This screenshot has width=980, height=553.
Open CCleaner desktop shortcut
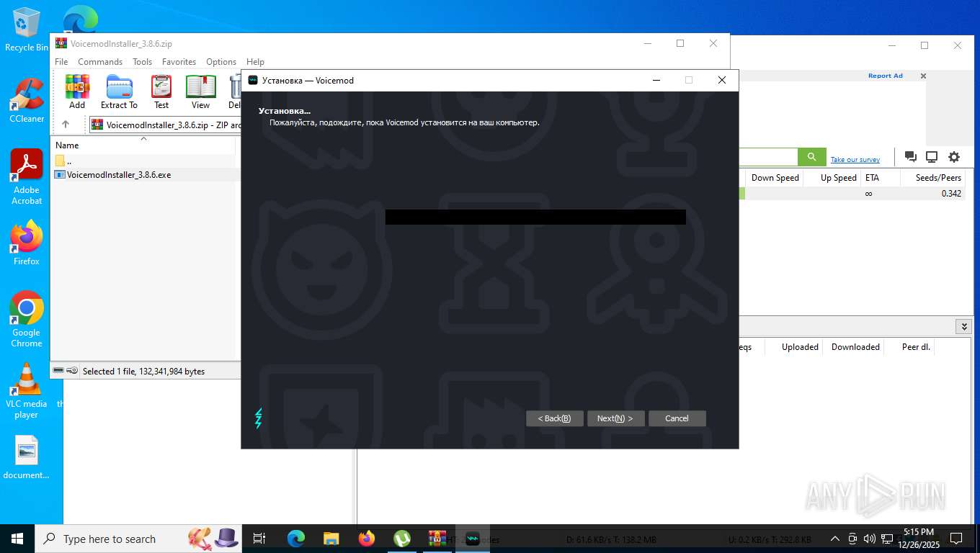pos(27,100)
